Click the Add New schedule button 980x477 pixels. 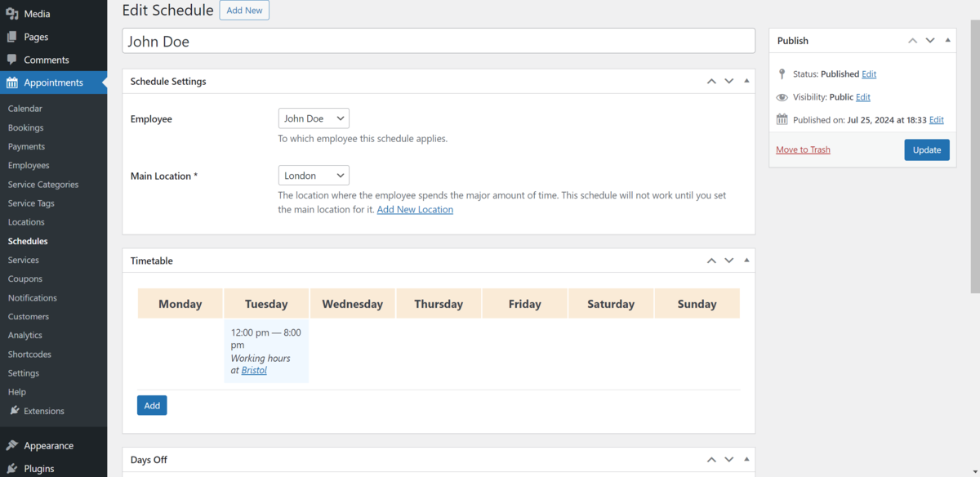point(244,10)
